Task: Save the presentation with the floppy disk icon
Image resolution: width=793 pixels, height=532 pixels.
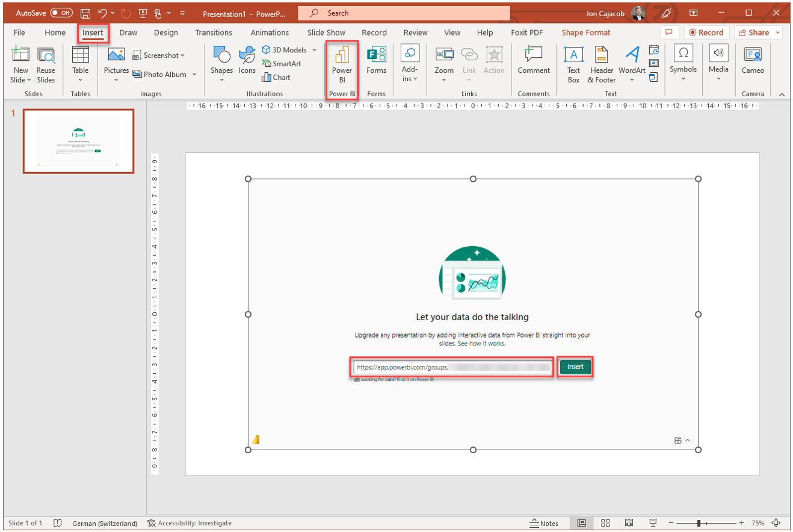Action: pos(85,13)
